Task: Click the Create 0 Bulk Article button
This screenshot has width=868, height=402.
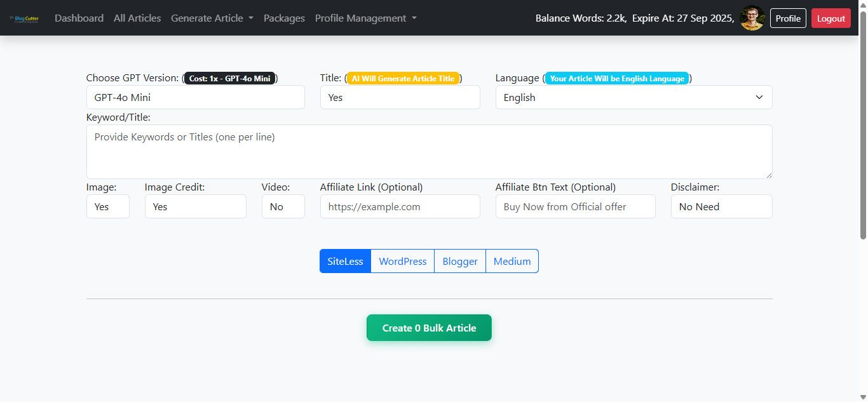Action: (x=429, y=328)
